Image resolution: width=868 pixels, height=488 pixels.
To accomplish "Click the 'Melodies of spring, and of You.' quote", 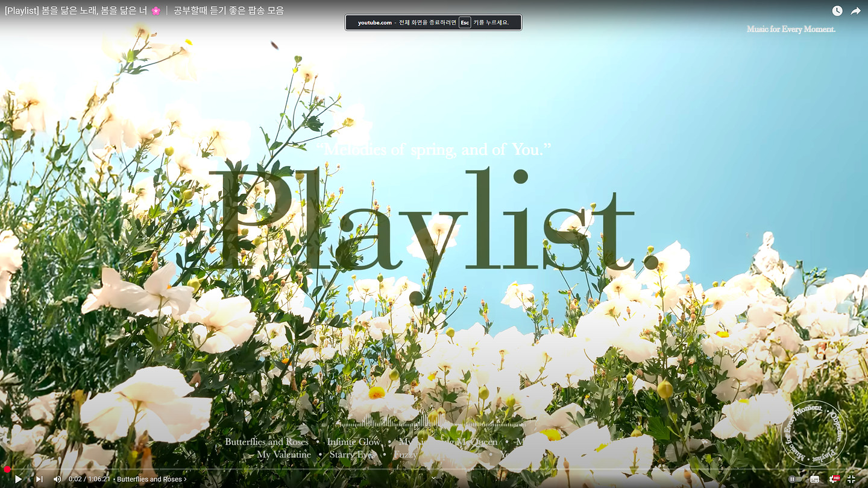I will click(434, 149).
